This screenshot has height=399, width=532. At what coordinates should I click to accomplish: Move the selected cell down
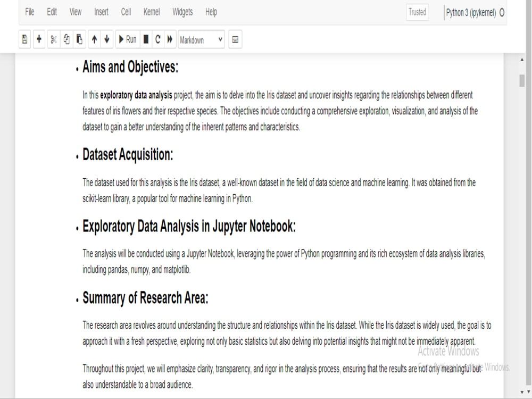coord(107,39)
